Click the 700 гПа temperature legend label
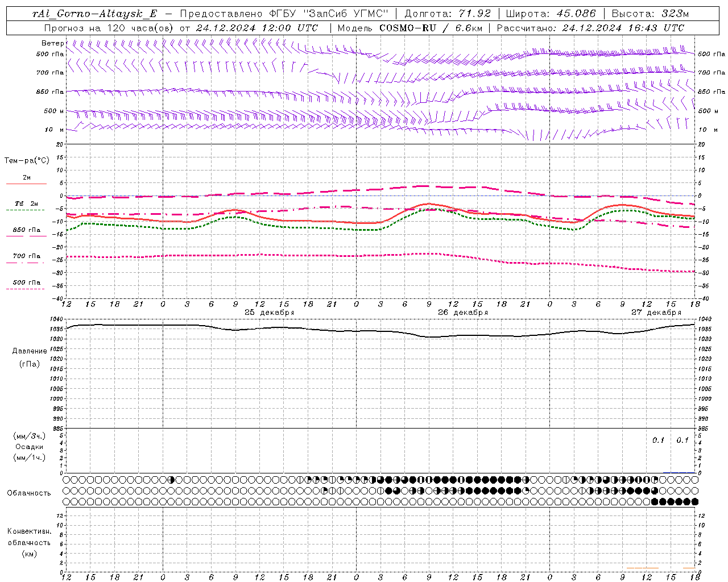This screenshot has width=728, height=582. point(26,256)
